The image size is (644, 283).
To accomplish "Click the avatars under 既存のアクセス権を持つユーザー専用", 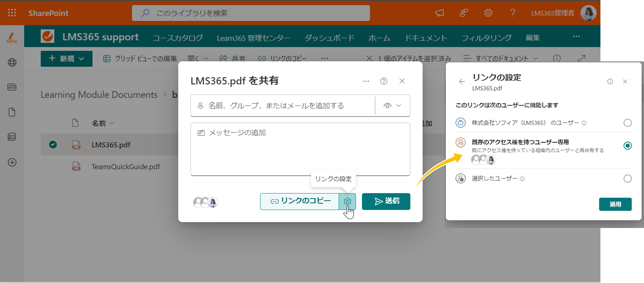I will pos(483,159).
